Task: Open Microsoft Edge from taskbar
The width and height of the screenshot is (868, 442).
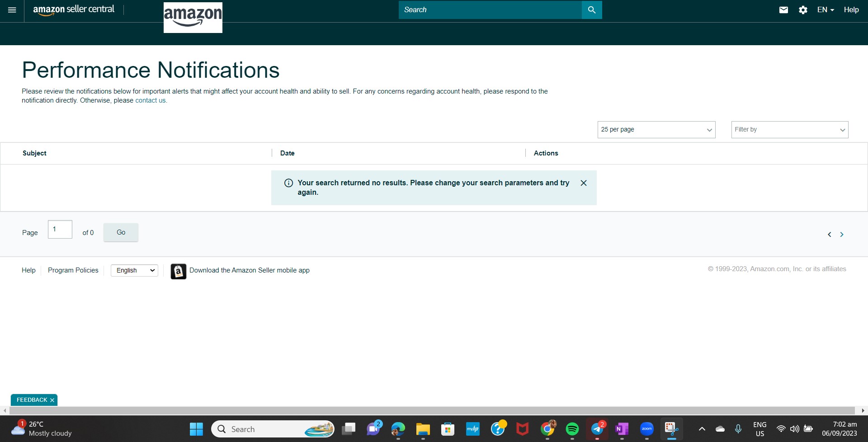Action: click(398, 429)
